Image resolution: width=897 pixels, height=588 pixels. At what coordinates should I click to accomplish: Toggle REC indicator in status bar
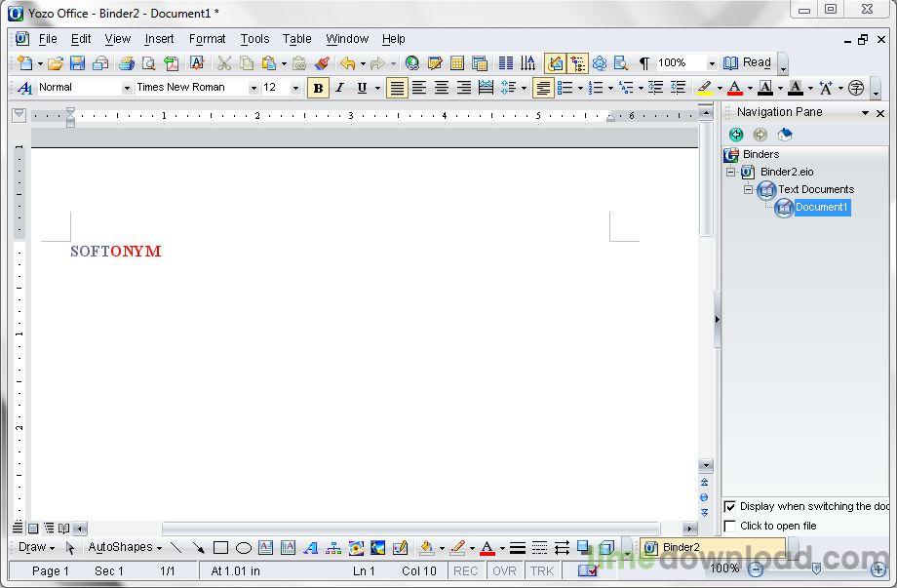(x=466, y=570)
